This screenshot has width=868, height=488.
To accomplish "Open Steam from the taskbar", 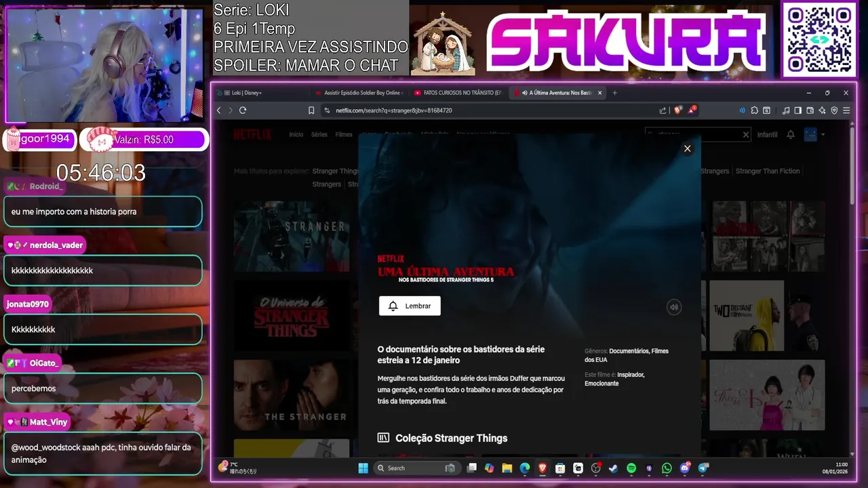I will [x=613, y=468].
